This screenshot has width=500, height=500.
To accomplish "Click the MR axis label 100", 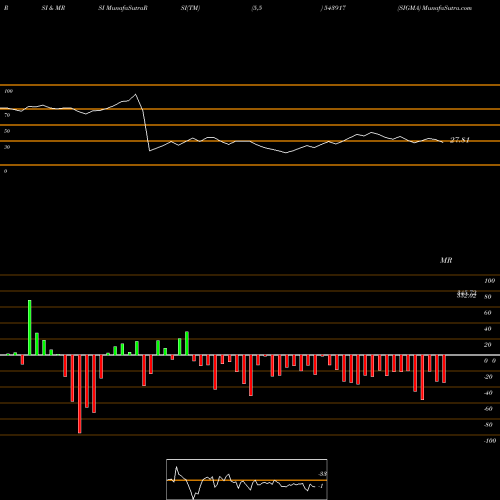I will point(489,281).
